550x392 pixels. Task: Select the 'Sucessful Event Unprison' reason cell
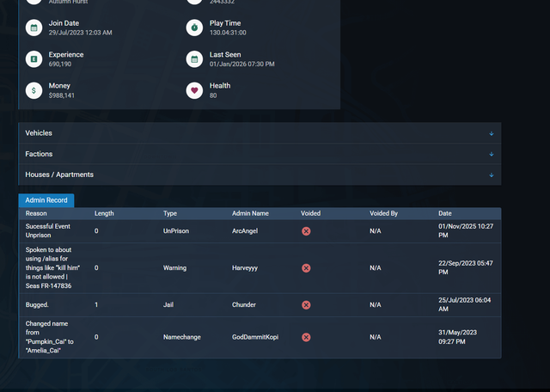[x=48, y=231]
